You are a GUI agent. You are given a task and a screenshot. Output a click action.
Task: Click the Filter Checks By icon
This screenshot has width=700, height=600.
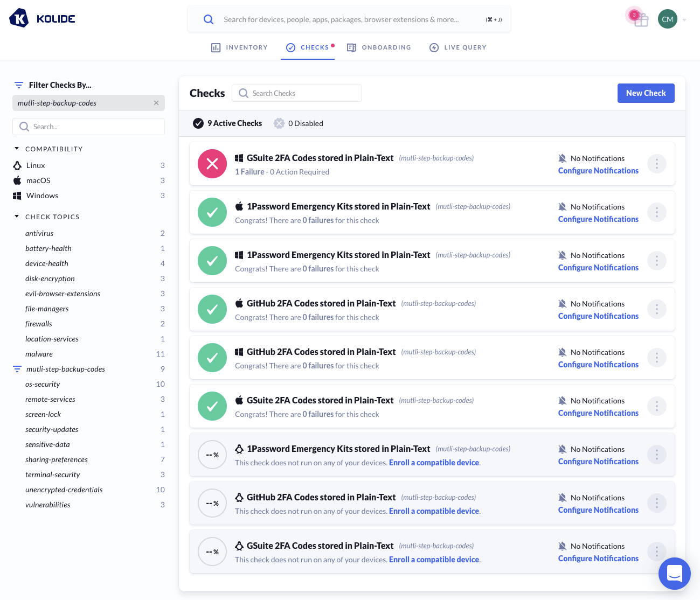[x=19, y=85]
